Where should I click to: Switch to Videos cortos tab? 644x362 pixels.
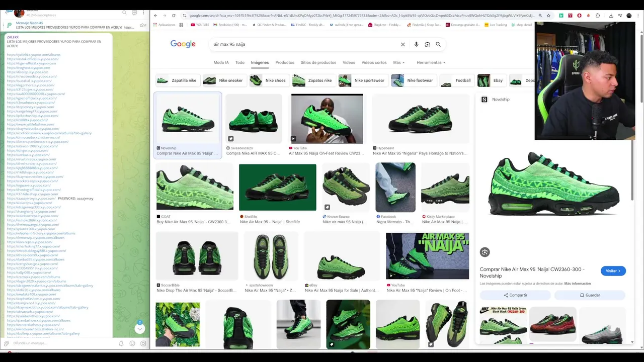[374, 62]
